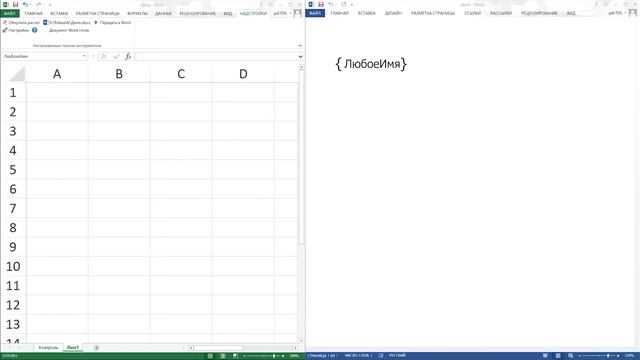Undo last action in Excel
The image size is (640, 360).
(x=25, y=4)
